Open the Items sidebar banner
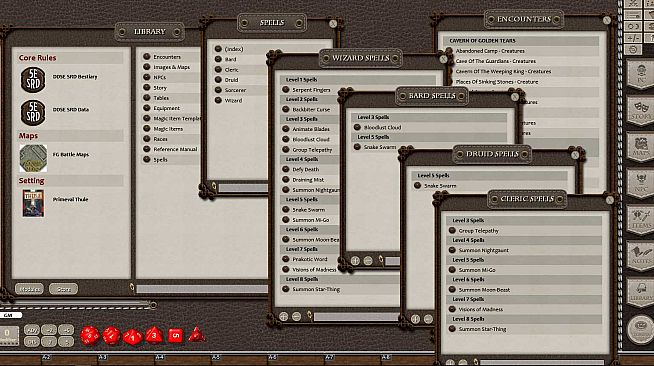 tap(641, 220)
